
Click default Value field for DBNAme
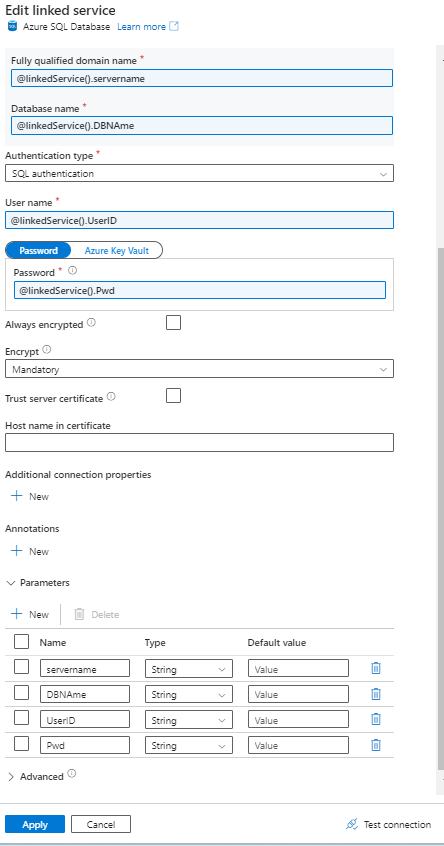click(x=298, y=694)
